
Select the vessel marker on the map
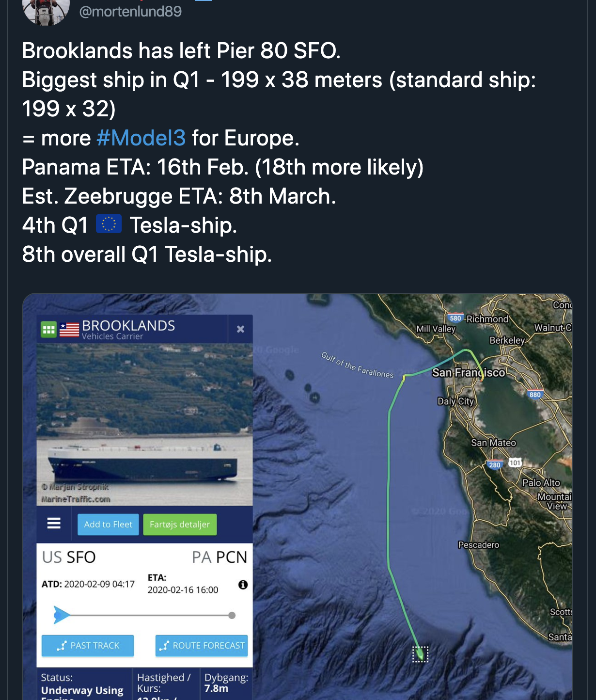(420, 654)
